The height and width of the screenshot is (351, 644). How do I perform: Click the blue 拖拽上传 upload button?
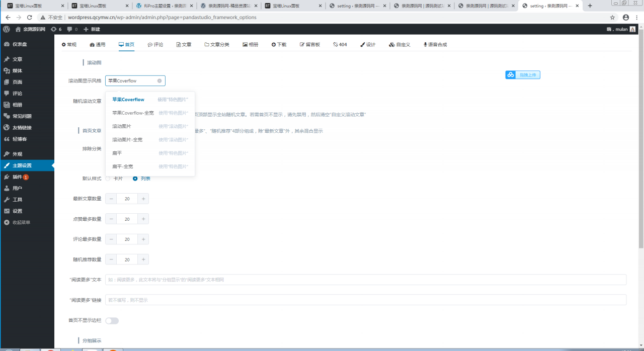coord(523,74)
